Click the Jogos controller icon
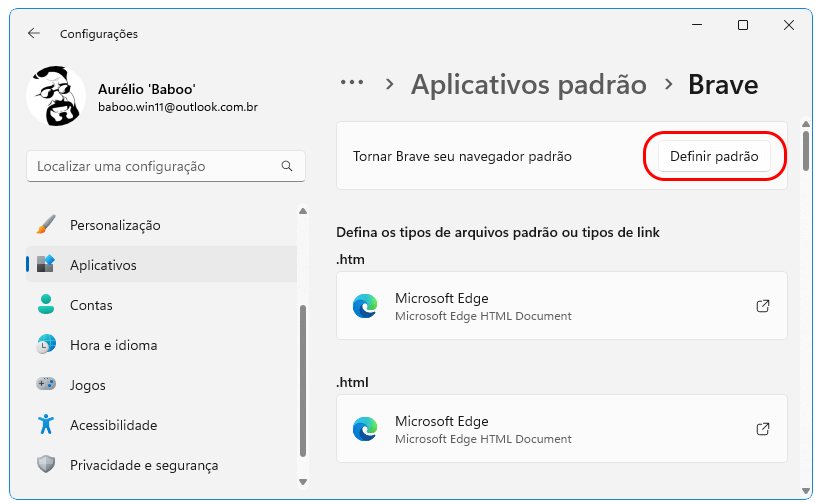 (46, 385)
